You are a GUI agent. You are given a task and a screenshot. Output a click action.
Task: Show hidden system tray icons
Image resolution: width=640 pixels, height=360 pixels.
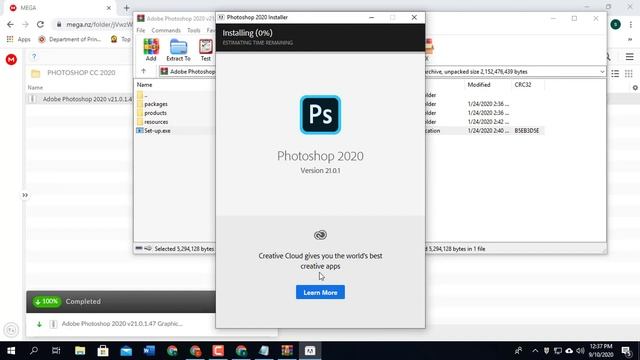(x=535, y=351)
